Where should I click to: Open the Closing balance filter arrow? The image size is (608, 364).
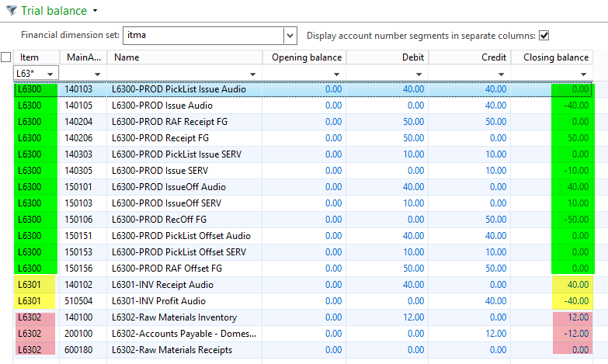point(584,73)
